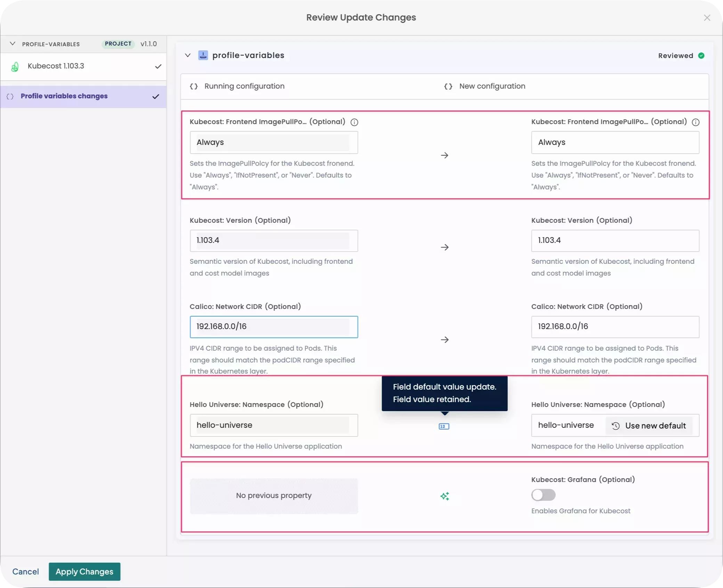This screenshot has width=723, height=588.
Task: Click the arrow icon for Kubecost Version row
Action: [445, 247]
